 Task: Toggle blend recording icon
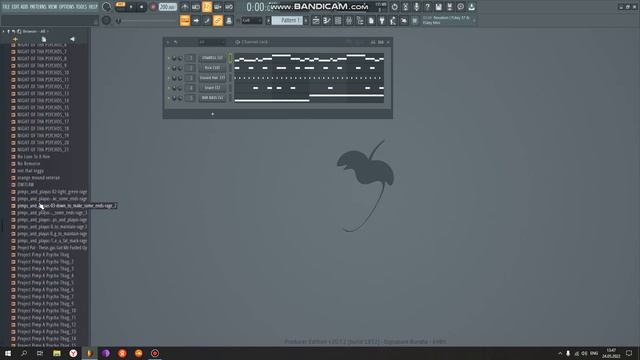[218, 7]
